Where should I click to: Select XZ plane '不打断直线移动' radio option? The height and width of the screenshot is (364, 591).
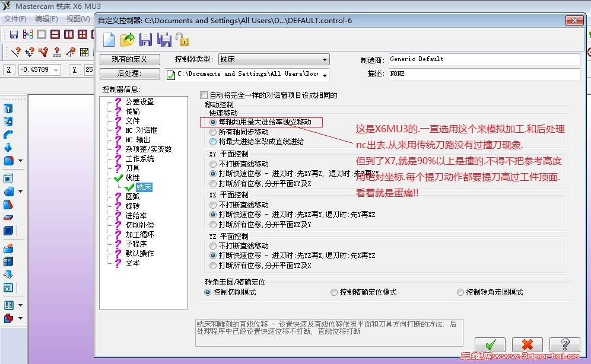(213, 205)
